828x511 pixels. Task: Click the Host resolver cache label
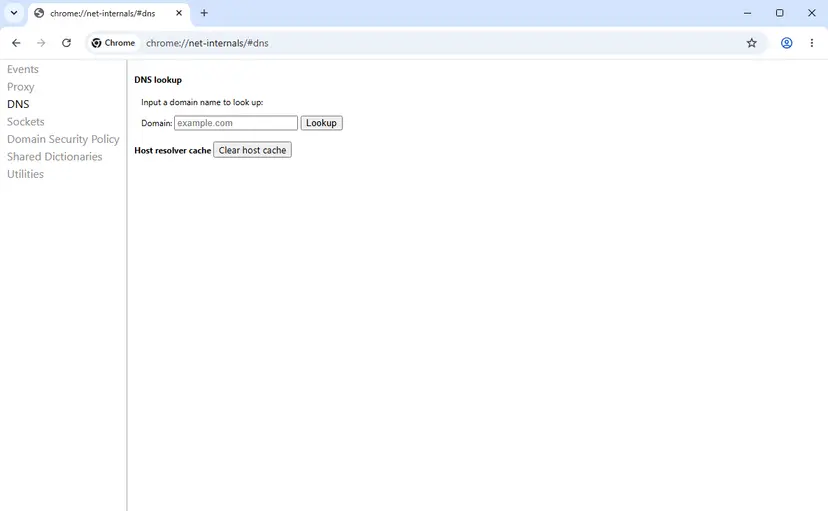(x=173, y=150)
